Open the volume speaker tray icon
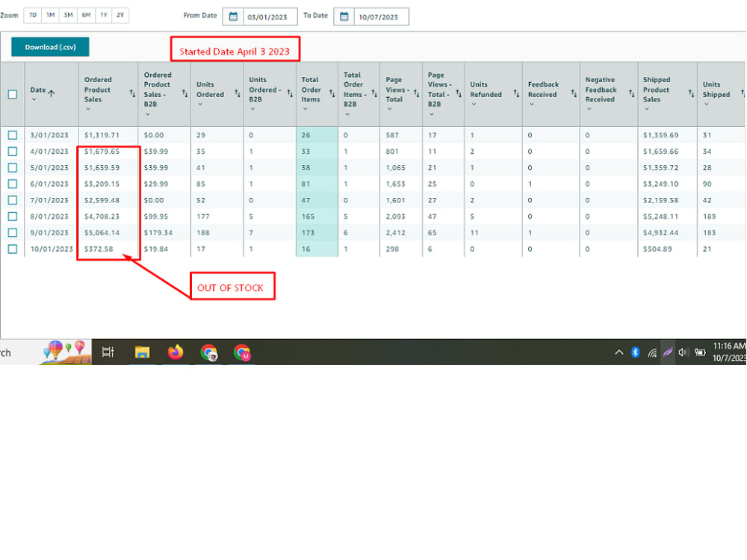This screenshot has height=560, width=747. click(684, 352)
